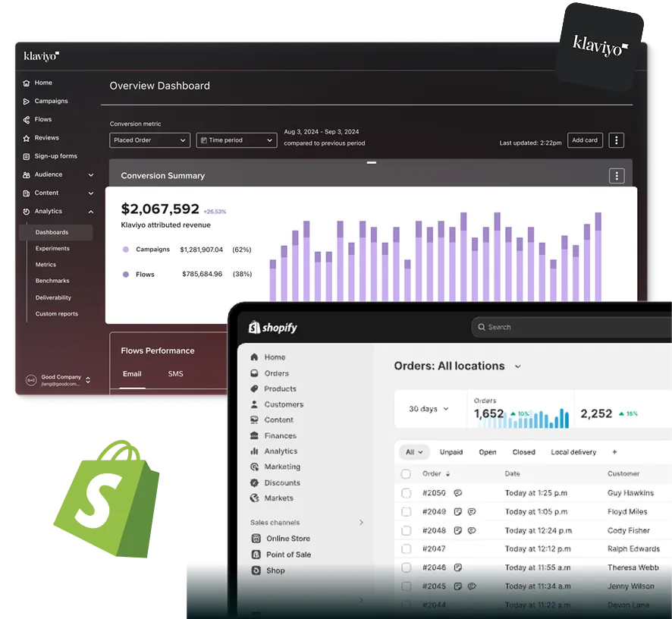Add a new order filter view with plus
The image size is (672, 619).
(x=614, y=452)
